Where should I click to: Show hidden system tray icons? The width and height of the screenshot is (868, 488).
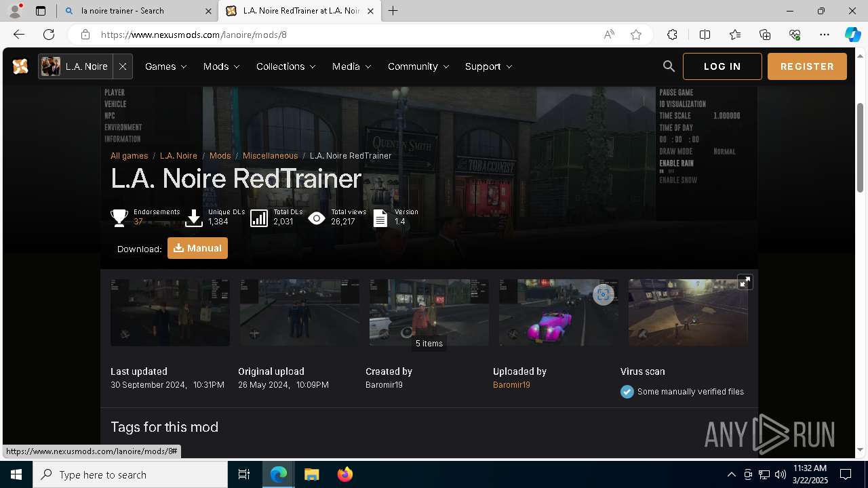tap(731, 474)
